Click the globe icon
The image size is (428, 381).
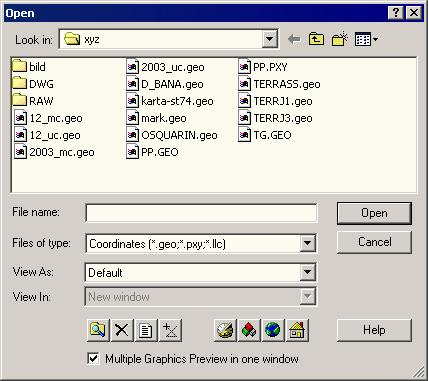click(x=273, y=330)
